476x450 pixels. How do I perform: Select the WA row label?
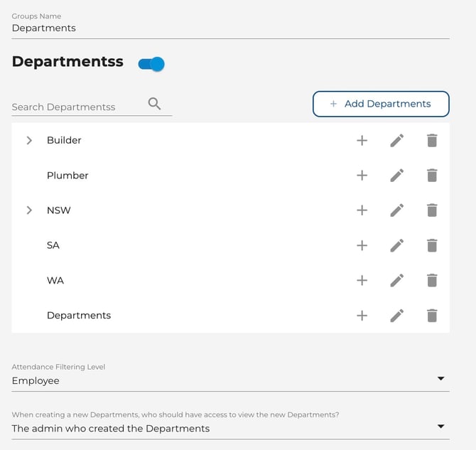coord(55,280)
